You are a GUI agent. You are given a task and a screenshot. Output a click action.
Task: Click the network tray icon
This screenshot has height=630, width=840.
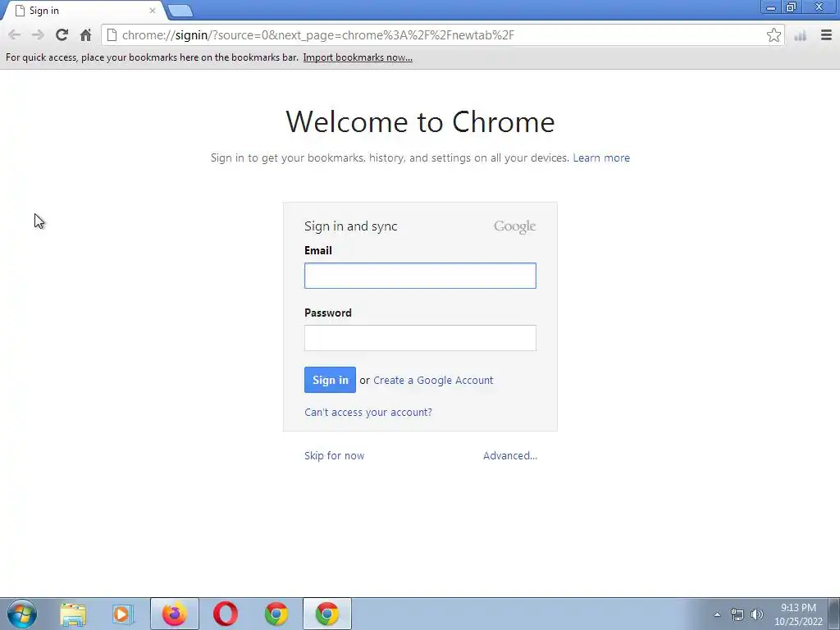(737, 614)
